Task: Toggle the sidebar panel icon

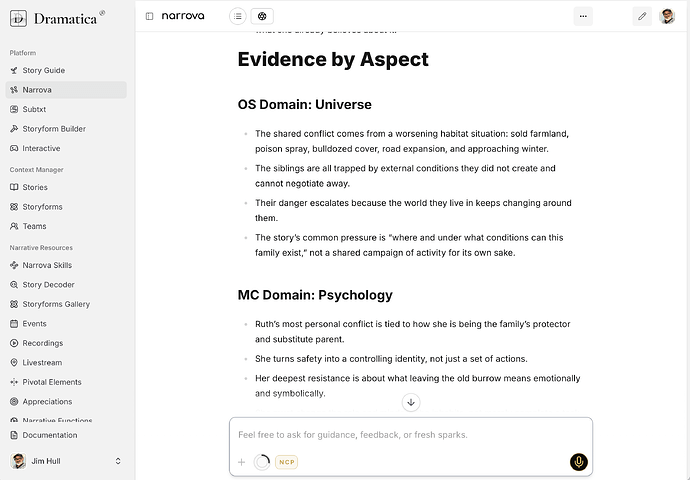Action: pyautogui.click(x=149, y=16)
